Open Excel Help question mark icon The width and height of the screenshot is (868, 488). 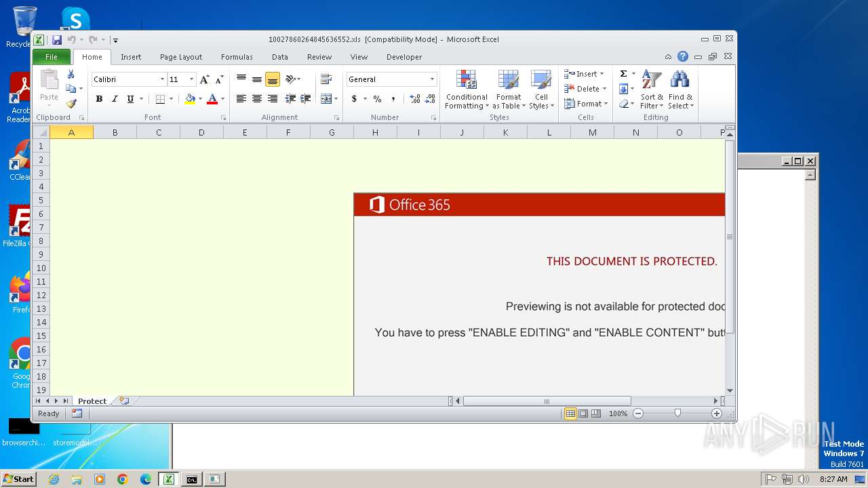pyautogui.click(x=683, y=57)
